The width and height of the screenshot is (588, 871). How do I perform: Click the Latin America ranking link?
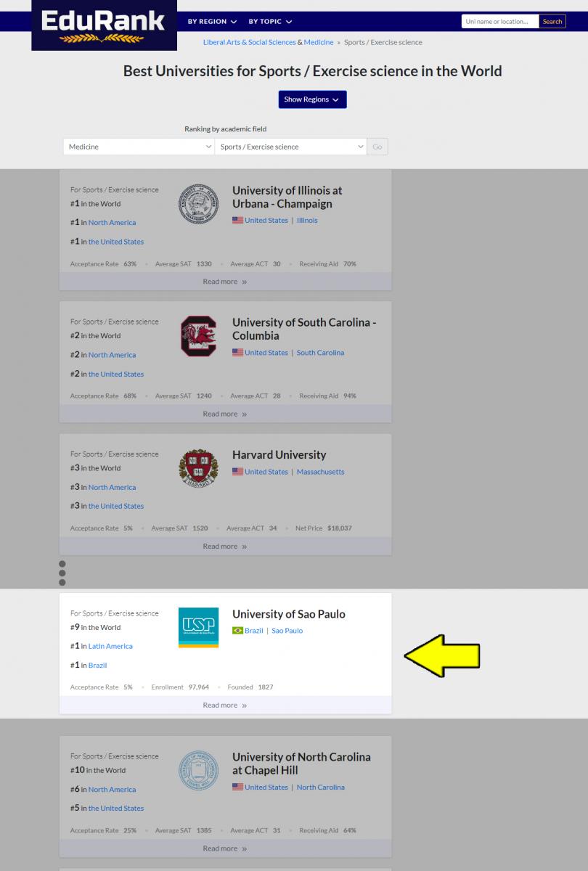(110, 646)
